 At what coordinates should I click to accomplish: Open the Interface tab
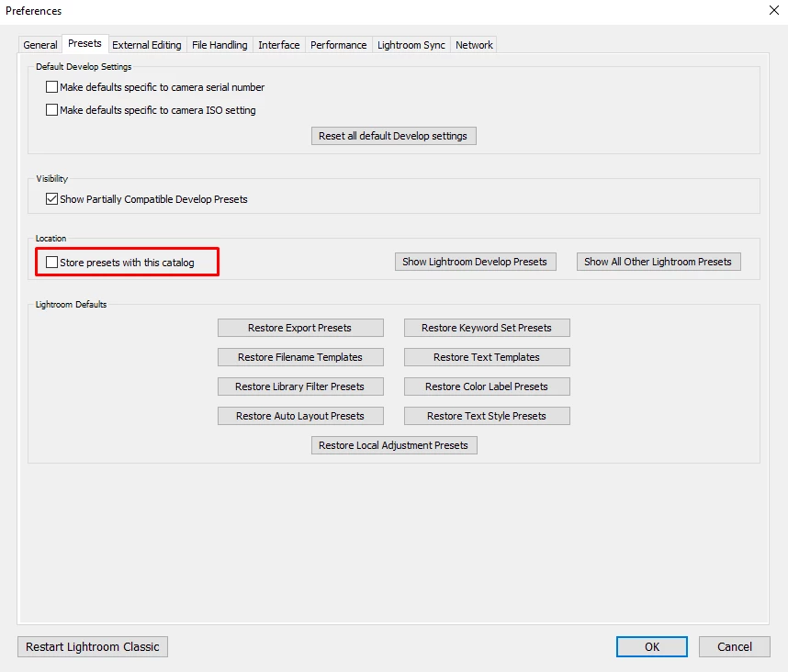[x=279, y=45]
